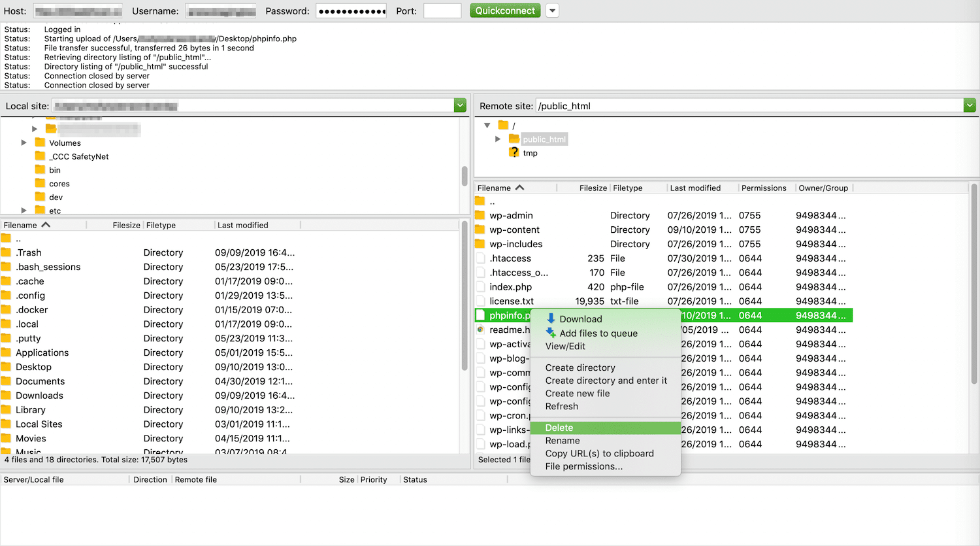The image size is (980, 546).
Task: Open the Remote site dropdown
Action: (x=970, y=105)
